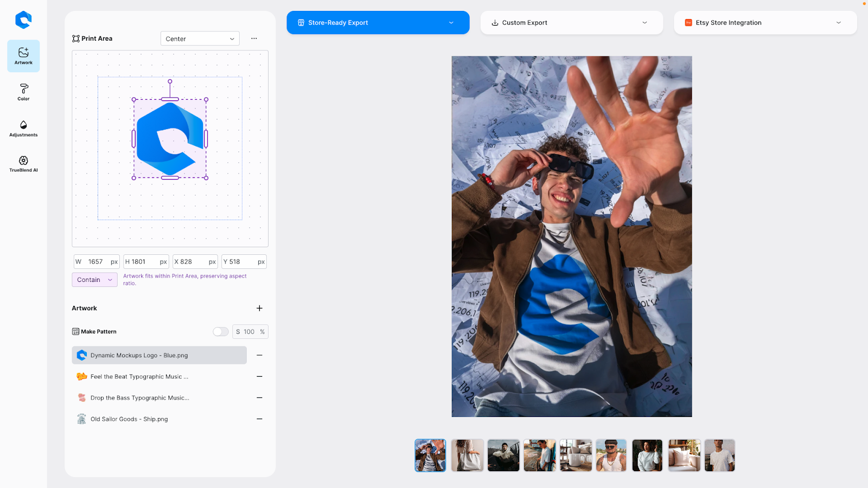Add new artwork with the plus icon
Image resolution: width=868 pixels, height=488 pixels.
point(259,308)
